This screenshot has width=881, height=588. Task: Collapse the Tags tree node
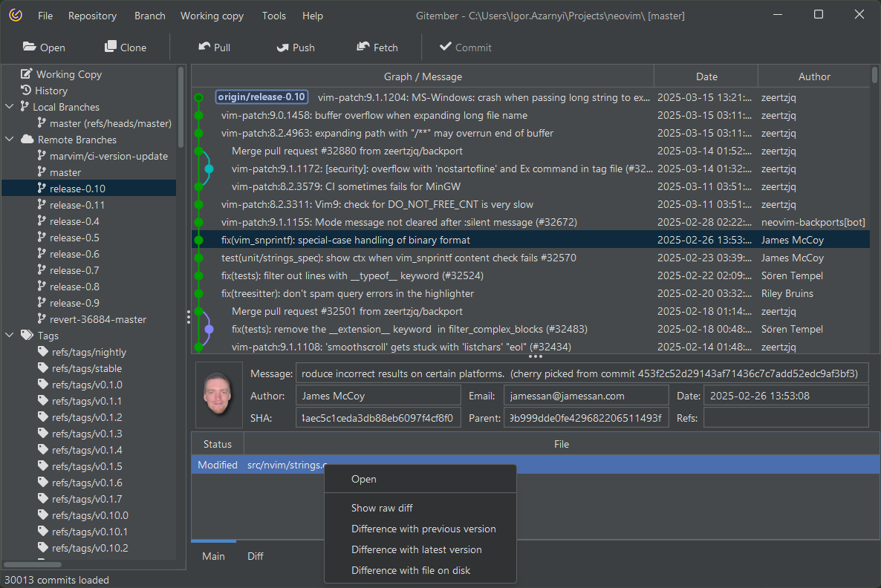10,336
